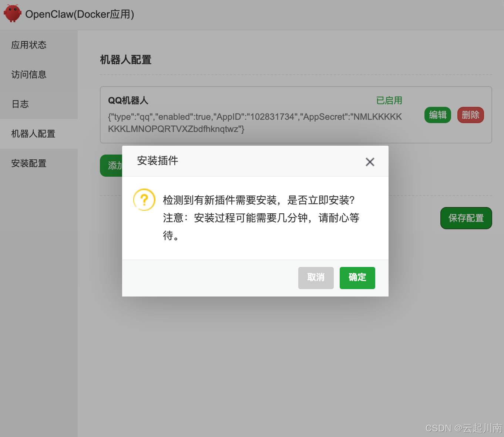Save settings using 保存配置
504x437 pixels.
tap(466, 218)
